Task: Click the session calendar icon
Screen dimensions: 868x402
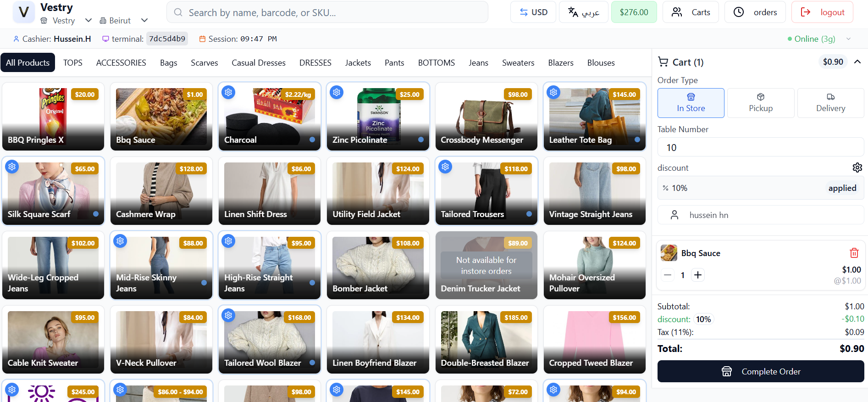Action: pos(202,39)
